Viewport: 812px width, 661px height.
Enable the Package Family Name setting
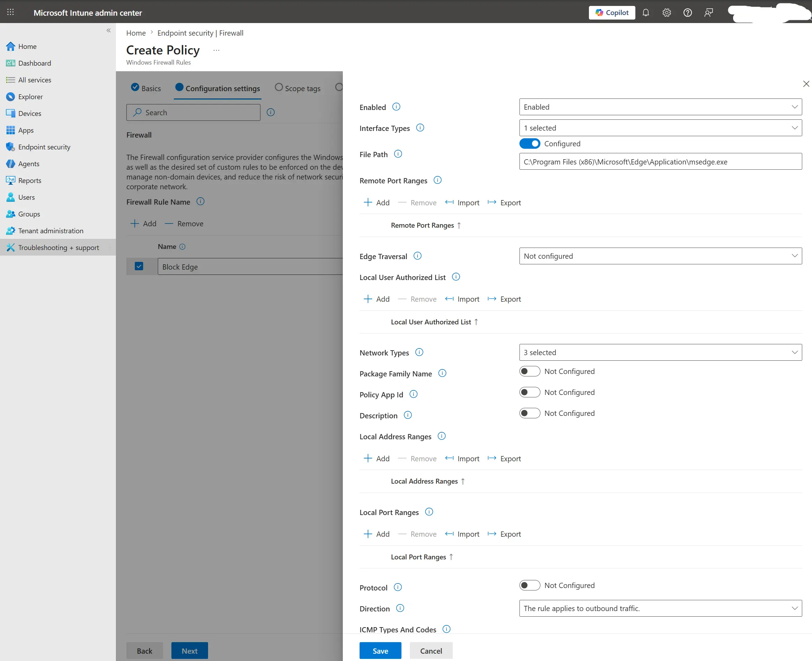click(x=530, y=371)
